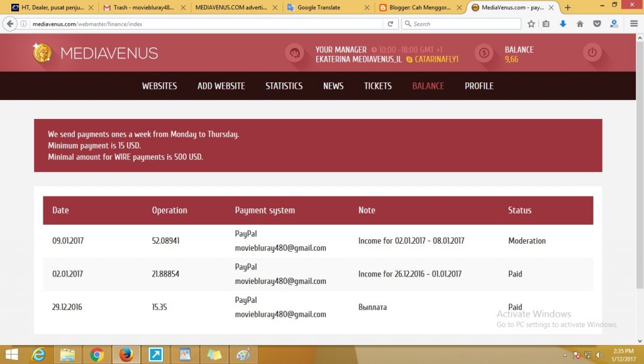Show bookmarks list icon
The image size is (644, 364).
(x=546, y=24)
